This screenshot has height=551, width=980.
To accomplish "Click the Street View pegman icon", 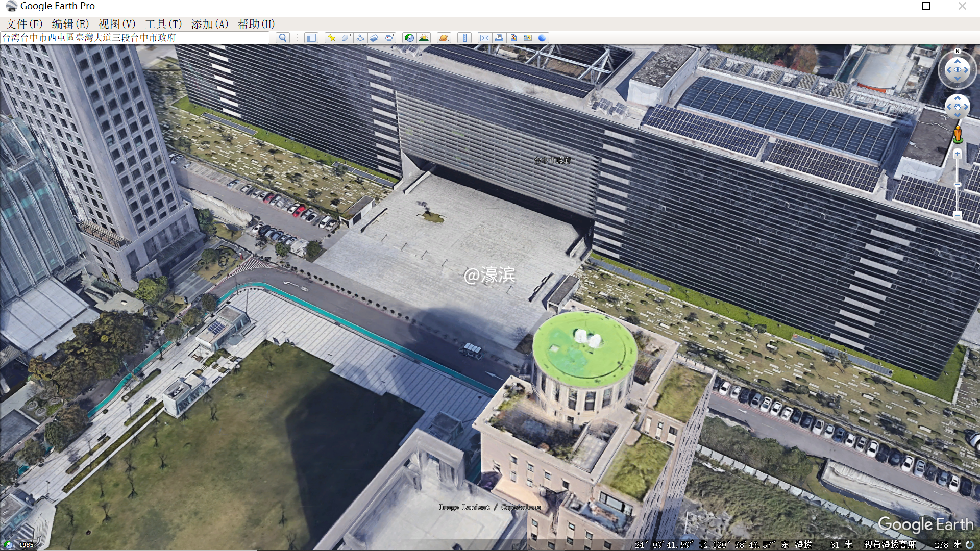I will [x=958, y=134].
